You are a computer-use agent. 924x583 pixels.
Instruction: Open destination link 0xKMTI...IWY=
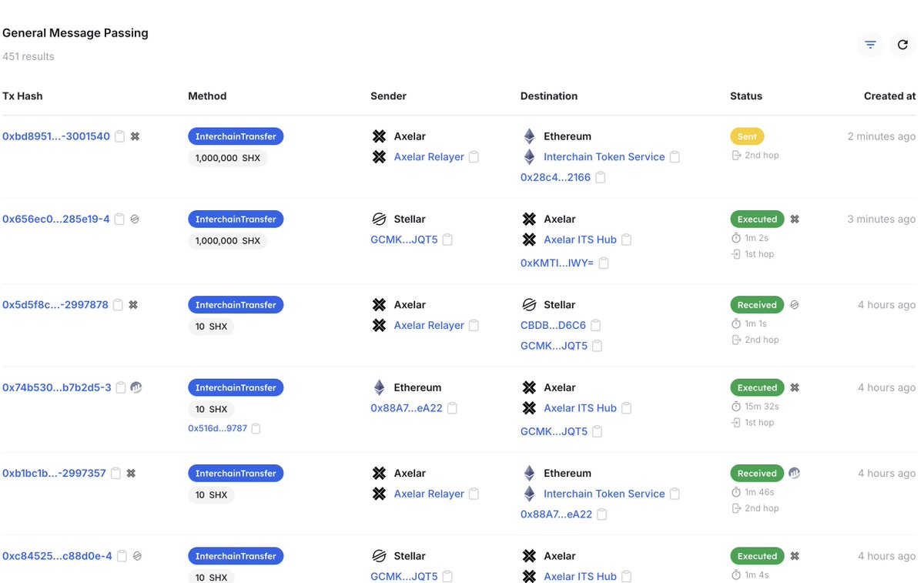point(557,263)
